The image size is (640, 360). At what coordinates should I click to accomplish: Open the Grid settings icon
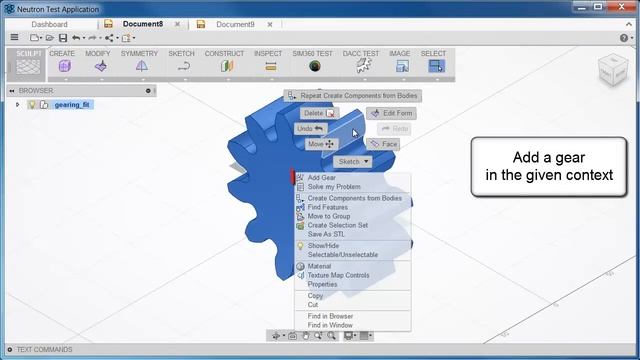364,336
